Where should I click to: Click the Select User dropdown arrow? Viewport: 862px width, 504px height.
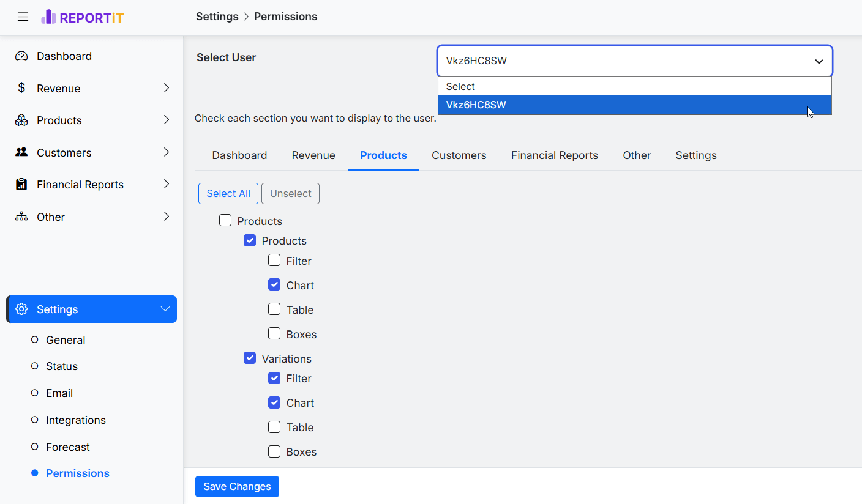pyautogui.click(x=819, y=61)
